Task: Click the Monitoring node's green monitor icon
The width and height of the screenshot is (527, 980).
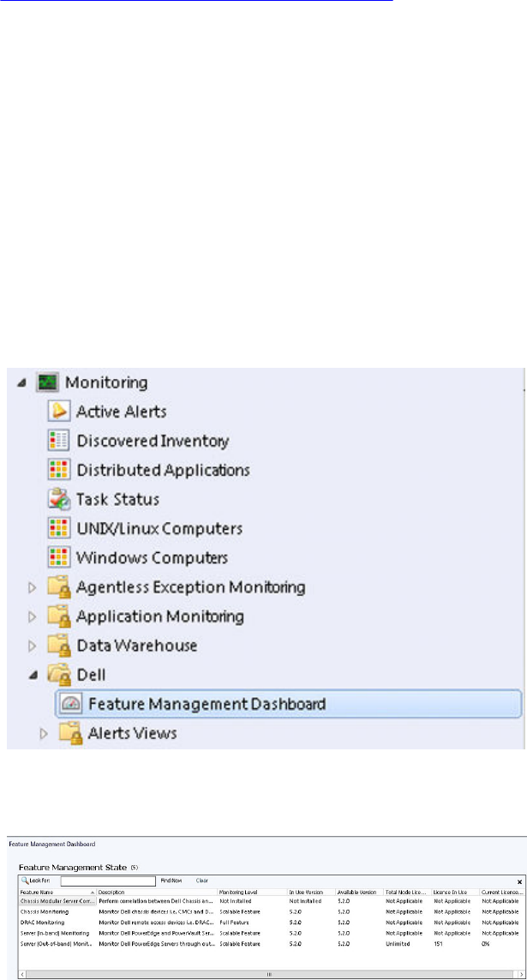Action: point(46,382)
